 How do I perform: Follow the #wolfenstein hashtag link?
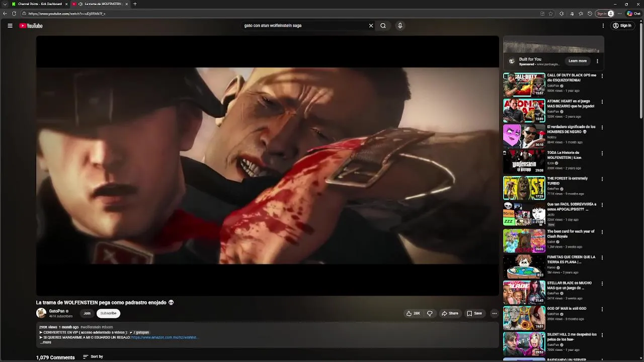[x=91, y=327]
